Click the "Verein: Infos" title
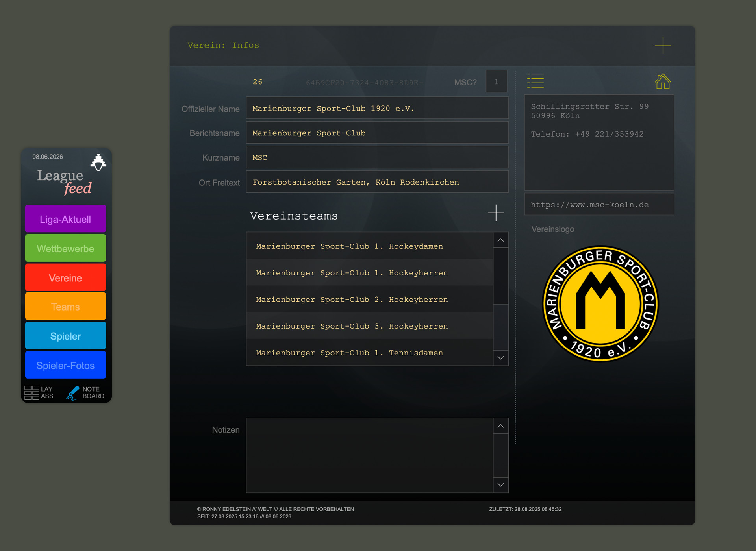 coord(223,45)
